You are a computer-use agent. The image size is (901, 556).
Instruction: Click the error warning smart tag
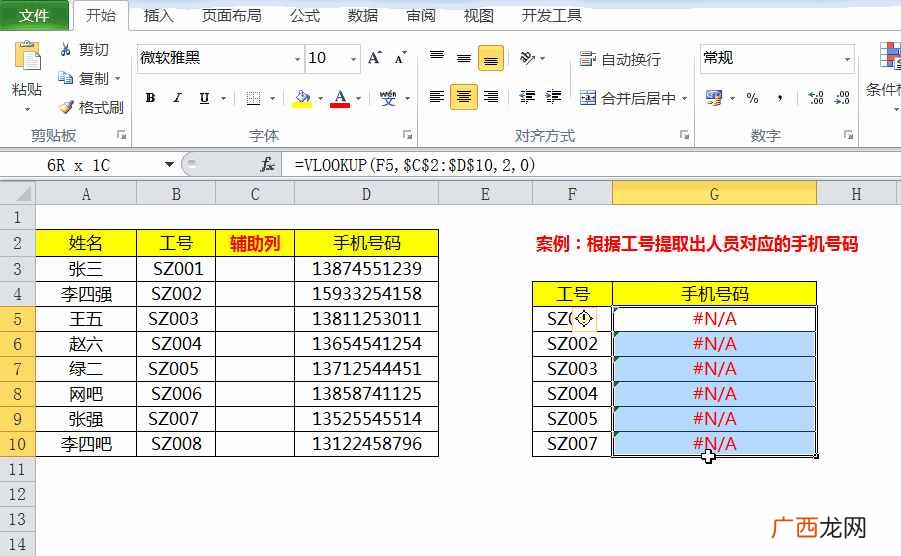click(584, 318)
